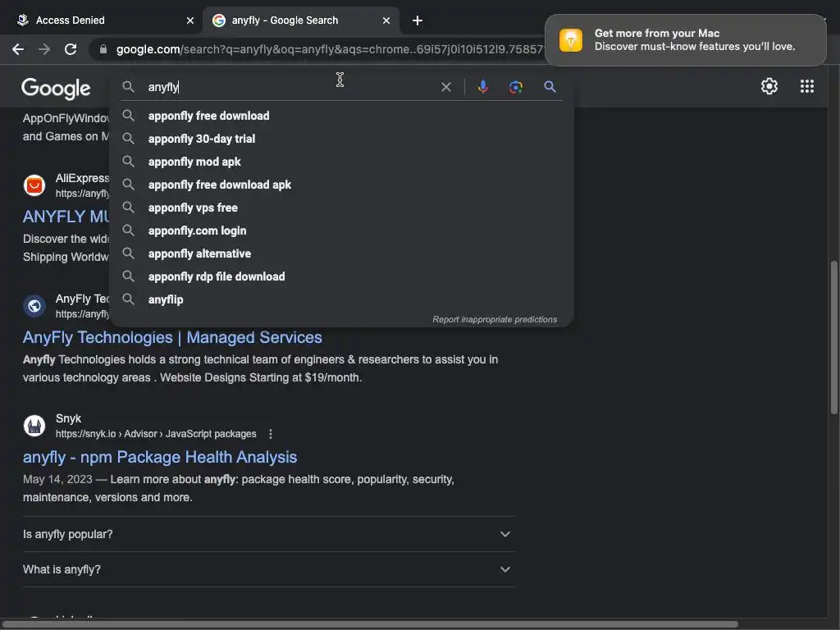Select the anyfly - Google Search tab
Image resolution: width=840 pixels, height=630 pixels.
click(301, 21)
